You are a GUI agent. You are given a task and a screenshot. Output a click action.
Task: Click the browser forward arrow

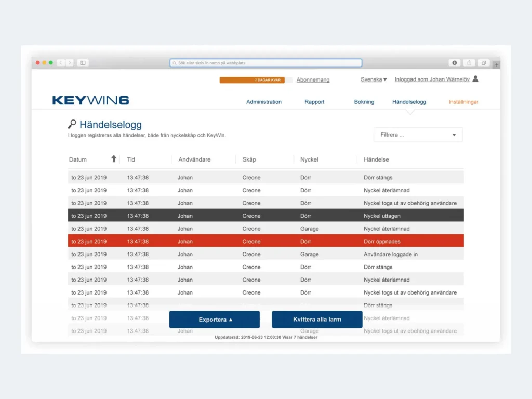point(70,63)
